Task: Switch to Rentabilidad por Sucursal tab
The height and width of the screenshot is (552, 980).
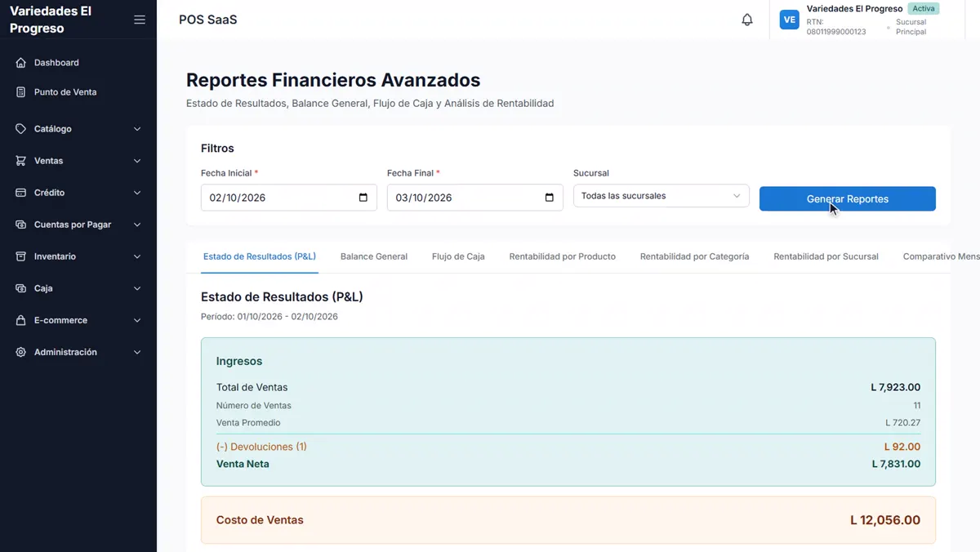Action: (x=826, y=256)
